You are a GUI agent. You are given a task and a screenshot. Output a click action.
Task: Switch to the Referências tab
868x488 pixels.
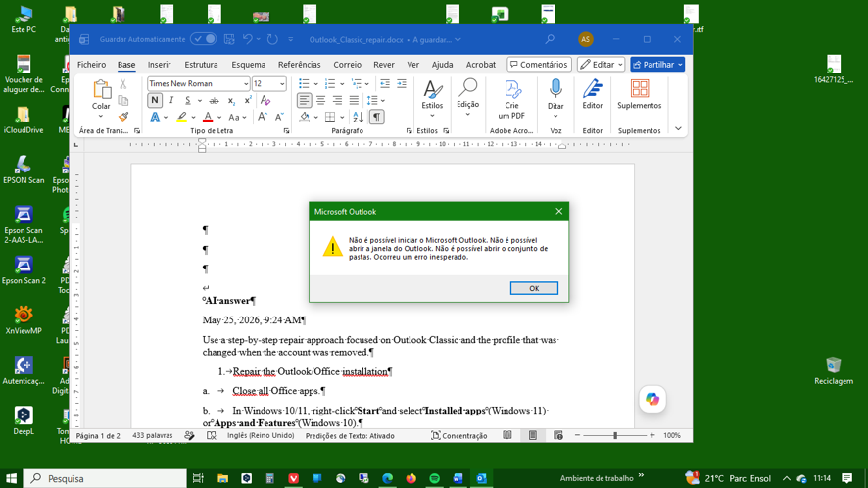(x=299, y=65)
